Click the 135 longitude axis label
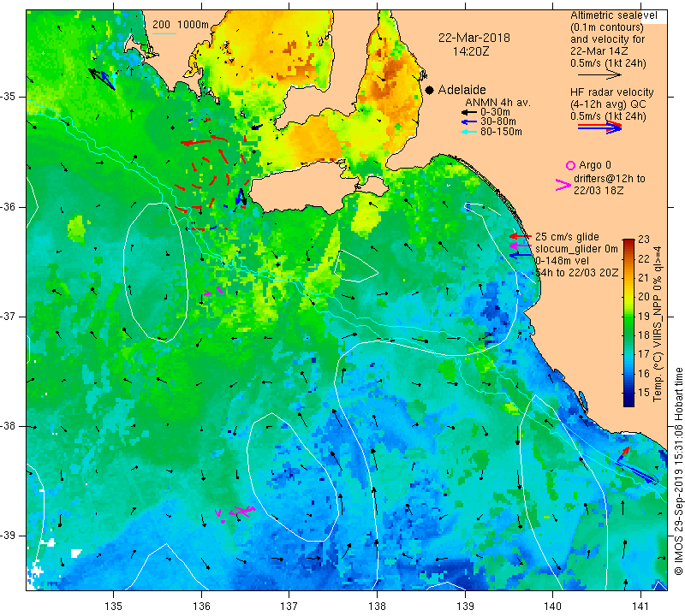The height and width of the screenshot is (616, 685). pyautogui.click(x=114, y=606)
